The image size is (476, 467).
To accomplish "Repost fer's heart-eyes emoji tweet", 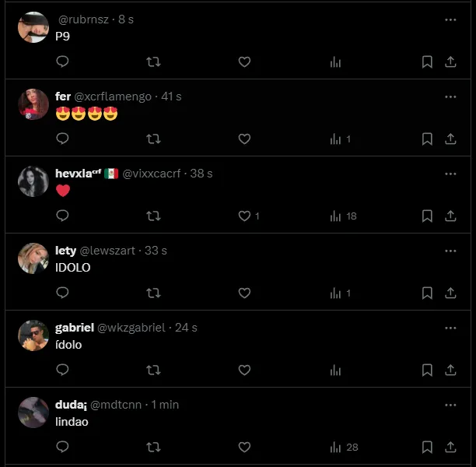I will (153, 139).
